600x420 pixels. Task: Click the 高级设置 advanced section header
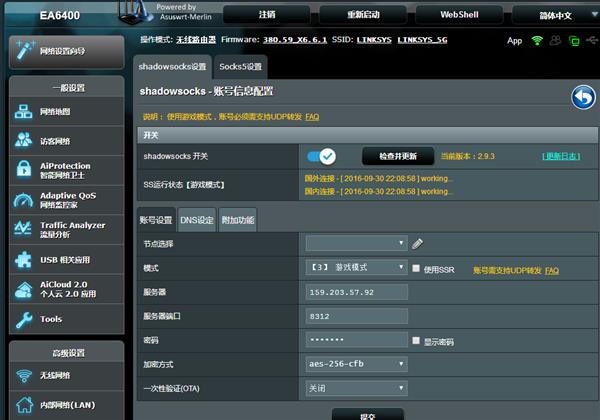tap(68, 353)
